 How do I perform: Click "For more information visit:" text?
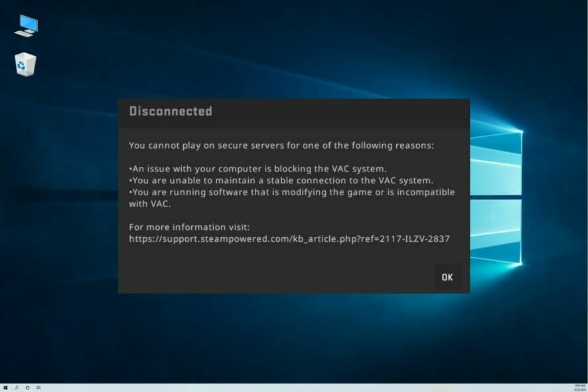[189, 227]
